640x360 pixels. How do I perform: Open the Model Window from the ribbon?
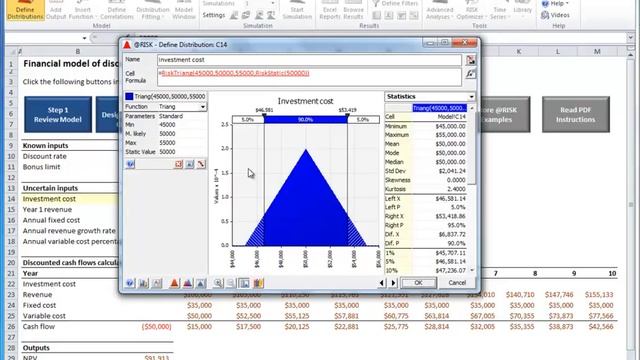pos(184,10)
